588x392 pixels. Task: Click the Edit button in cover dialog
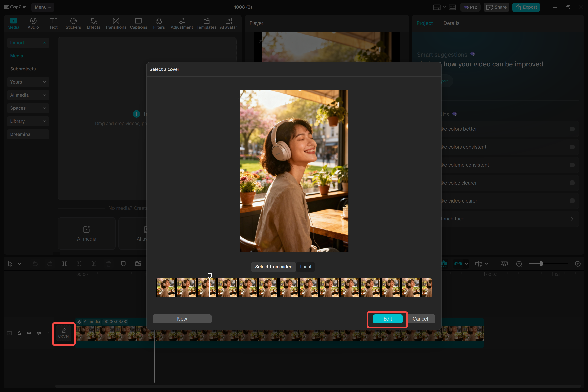pos(388,319)
